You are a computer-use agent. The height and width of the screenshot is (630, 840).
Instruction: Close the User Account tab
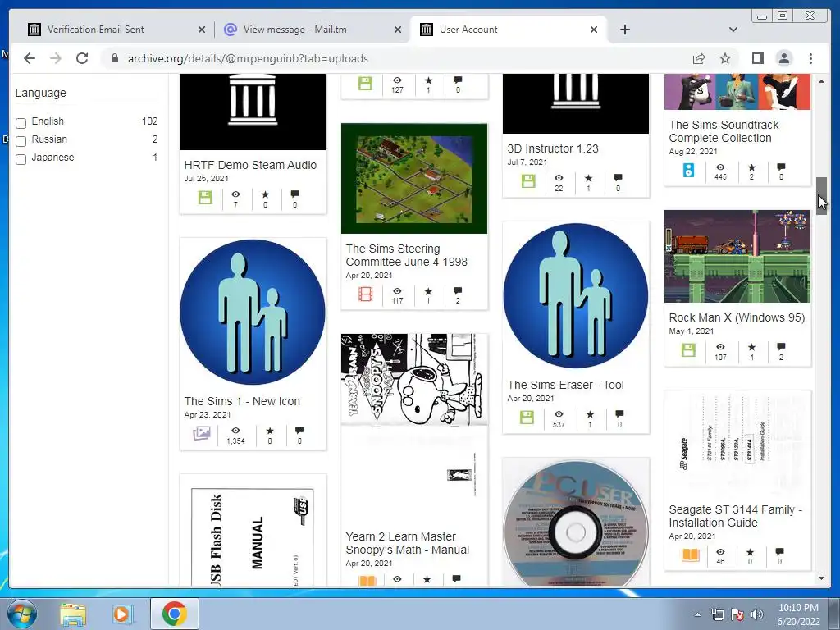[594, 30]
